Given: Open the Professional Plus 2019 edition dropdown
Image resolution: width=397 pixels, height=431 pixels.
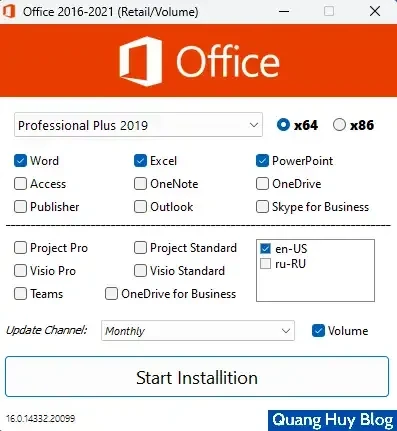Looking at the screenshot, I should pyautogui.click(x=138, y=125).
